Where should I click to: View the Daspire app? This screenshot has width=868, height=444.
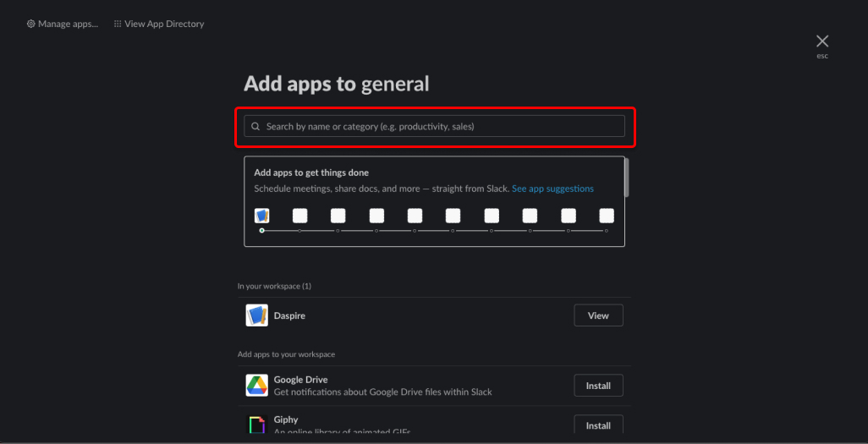(x=598, y=315)
